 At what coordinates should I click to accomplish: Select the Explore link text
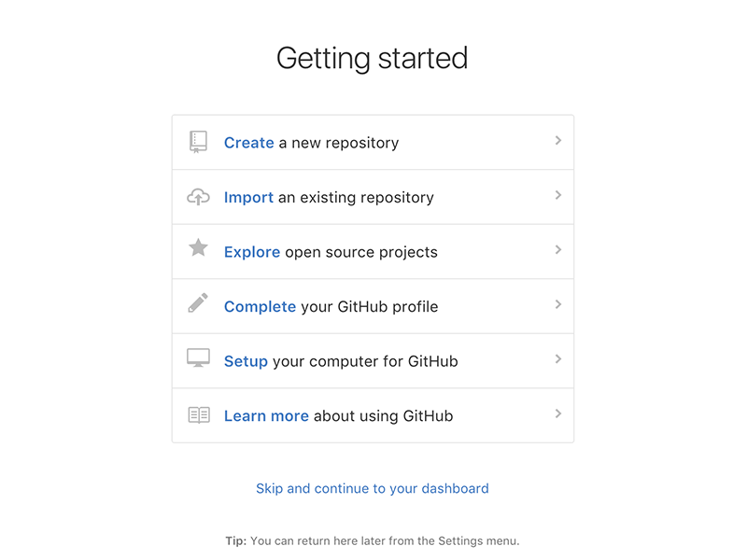point(252,252)
